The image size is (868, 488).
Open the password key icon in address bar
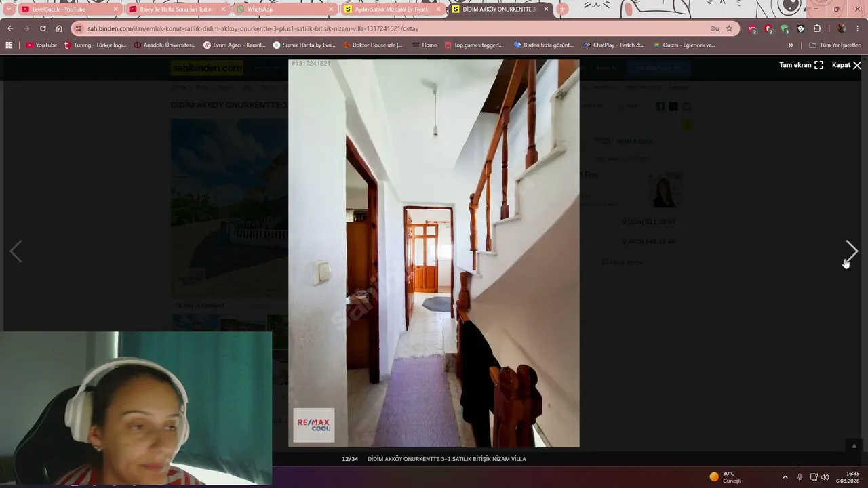[x=715, y=28]
